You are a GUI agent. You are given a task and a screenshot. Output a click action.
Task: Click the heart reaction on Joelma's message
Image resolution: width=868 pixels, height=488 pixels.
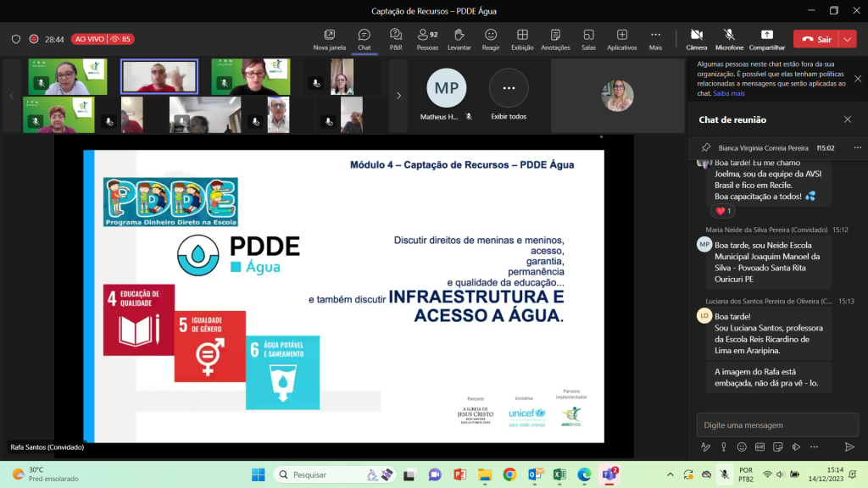(723, 211)
